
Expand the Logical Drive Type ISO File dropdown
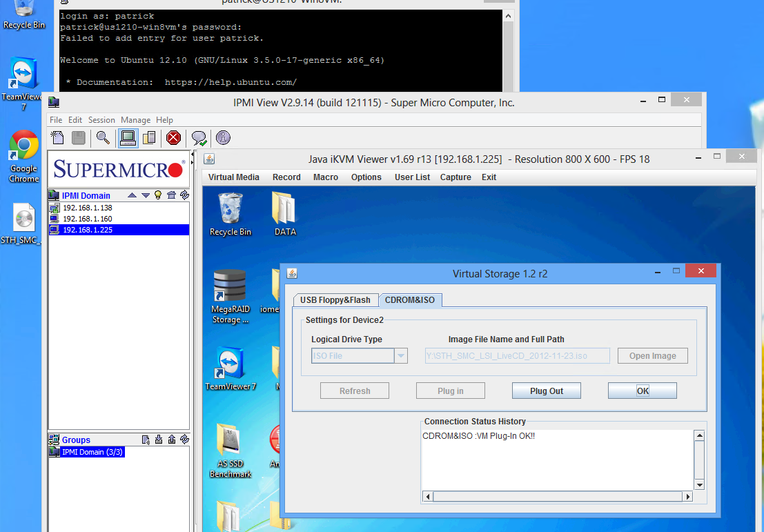coord(400,355)
